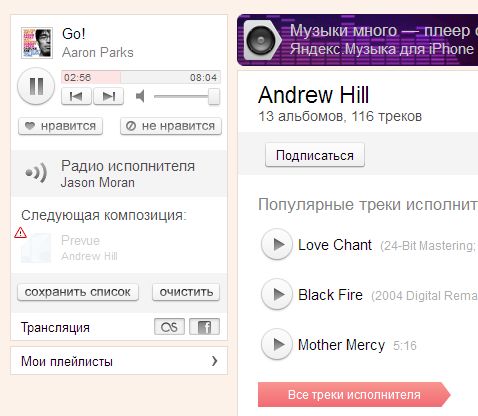This screenshot has width=478, height=416.
Task: Click the artist radio broadcast icon
Action: [x=36, y=173]
